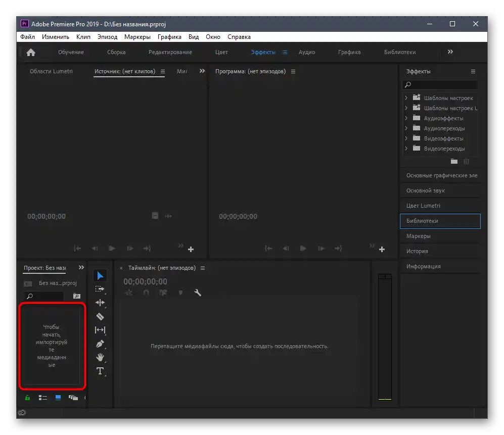Image resolution: width=504 pixels, height=435 pixels.
Task: Select the Ripple Edit tool
Action: [x=100, y=303]
